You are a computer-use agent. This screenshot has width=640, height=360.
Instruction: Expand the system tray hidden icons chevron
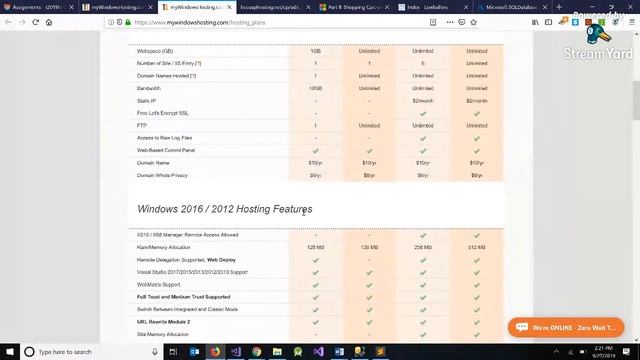[556, 352]
